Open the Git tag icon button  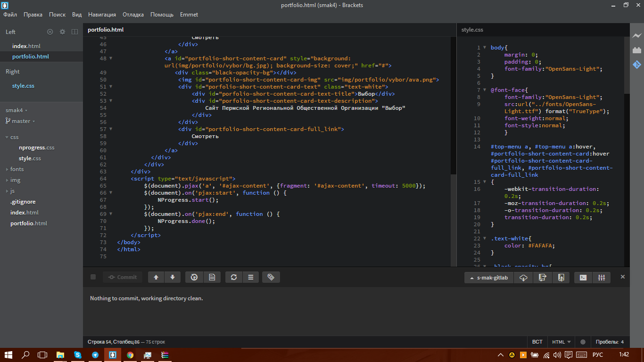click(x=271, y=277)
